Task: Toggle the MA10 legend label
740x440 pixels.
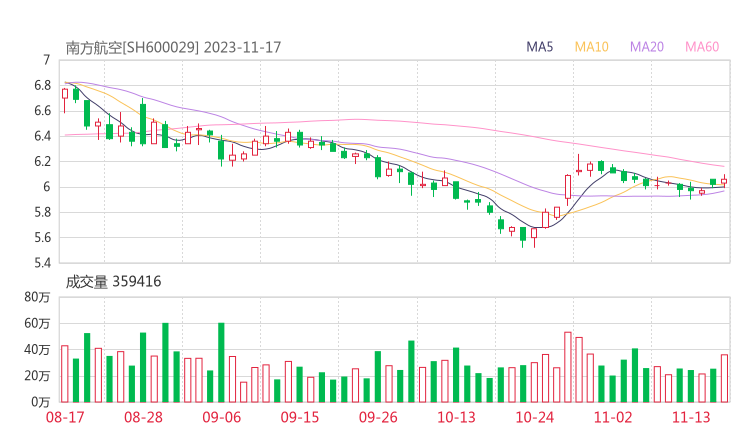Action: tap(591, 47)
